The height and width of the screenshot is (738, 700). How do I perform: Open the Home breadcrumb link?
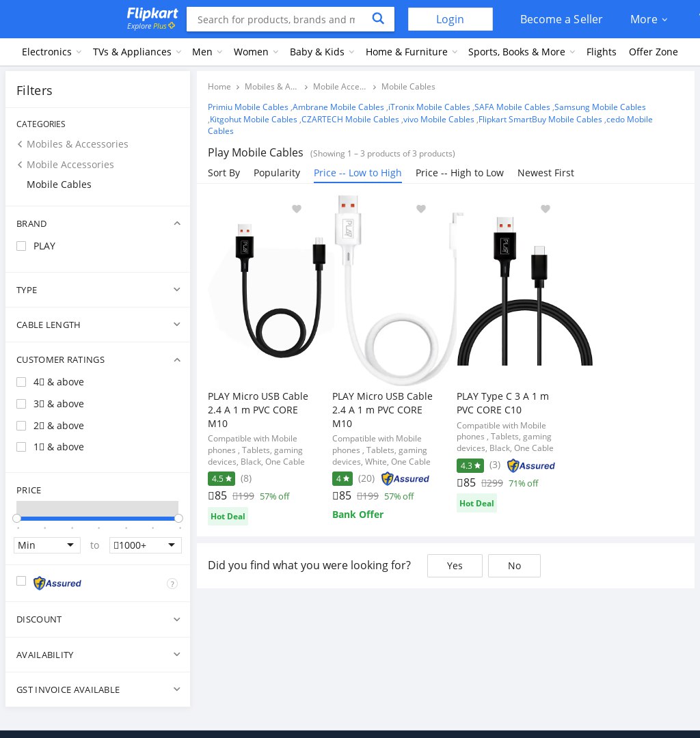[x=219, y=87]
